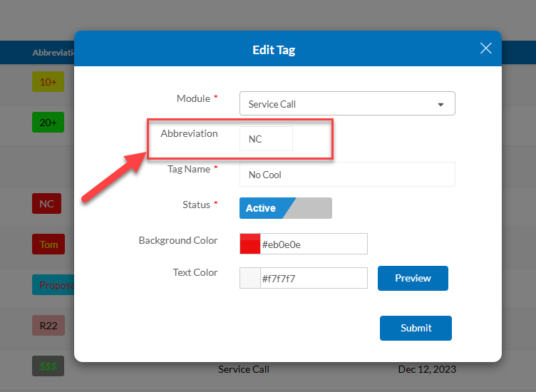Click the Module dropdown arrow
This screenshot has height=392, width=536.
click(441, 104)
